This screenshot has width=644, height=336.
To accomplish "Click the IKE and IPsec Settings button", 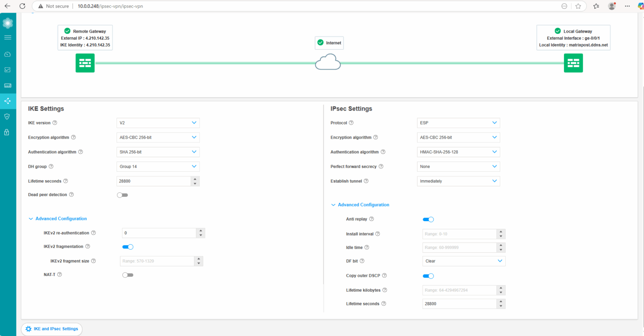I will click(51, 329).
